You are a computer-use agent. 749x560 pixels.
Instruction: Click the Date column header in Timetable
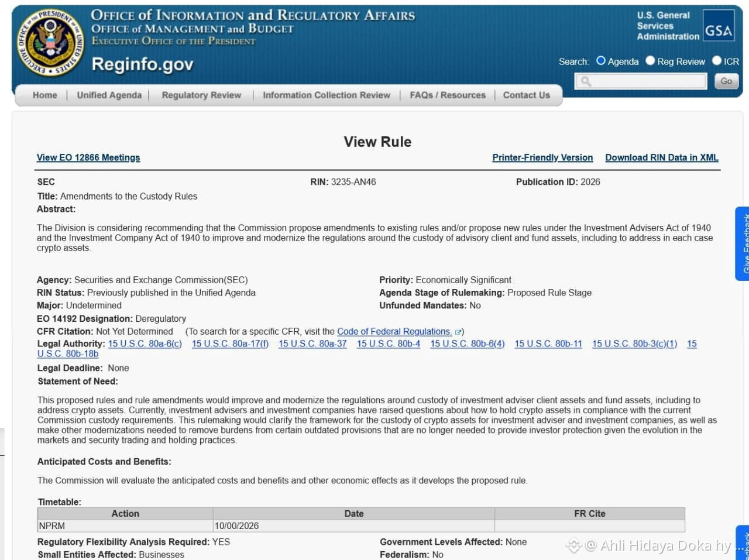point(354,514)
